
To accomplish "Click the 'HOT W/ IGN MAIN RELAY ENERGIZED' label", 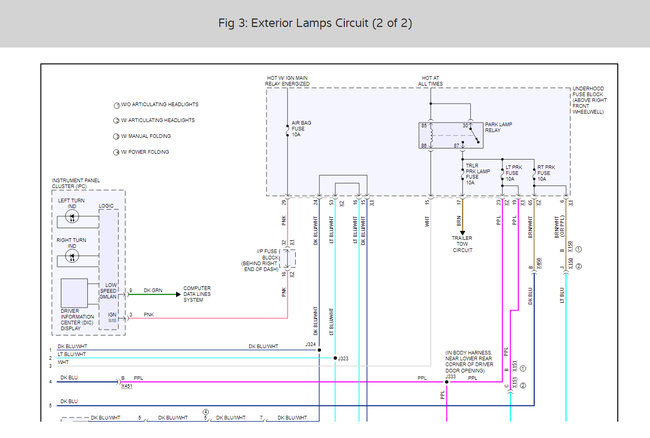I will click(287, 81).
